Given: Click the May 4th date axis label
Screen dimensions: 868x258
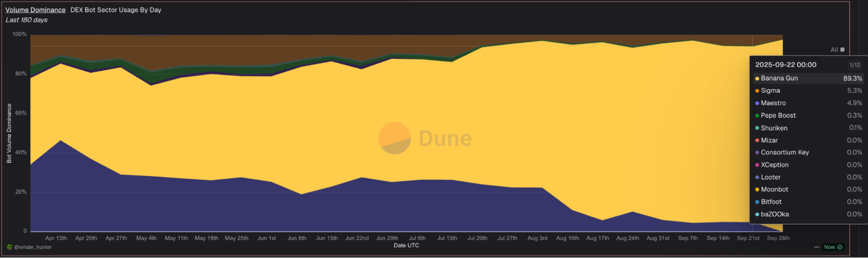Looking at the screenshot, I should pyautogui.click(x=146, y=238).
